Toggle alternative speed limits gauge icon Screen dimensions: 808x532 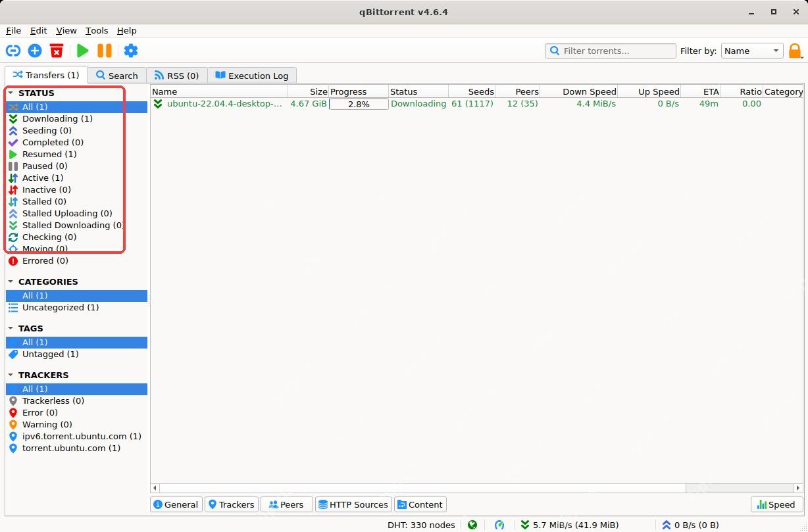pos(499,525)
